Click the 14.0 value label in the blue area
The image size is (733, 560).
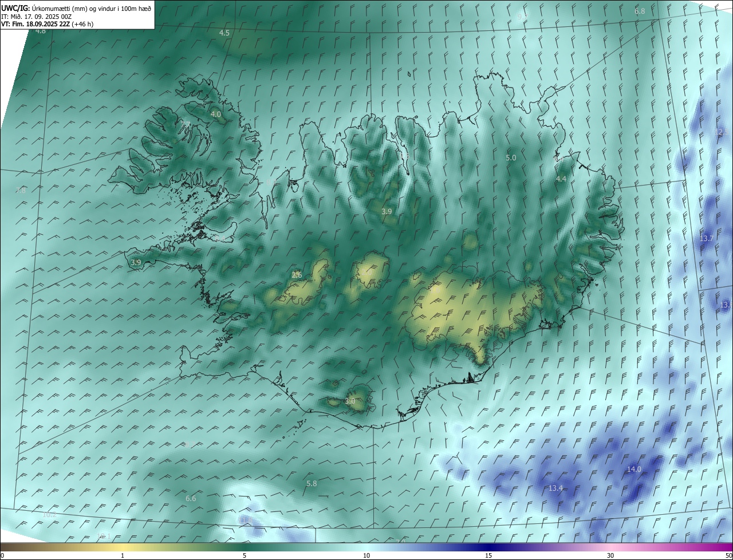(x=634, y=469)
